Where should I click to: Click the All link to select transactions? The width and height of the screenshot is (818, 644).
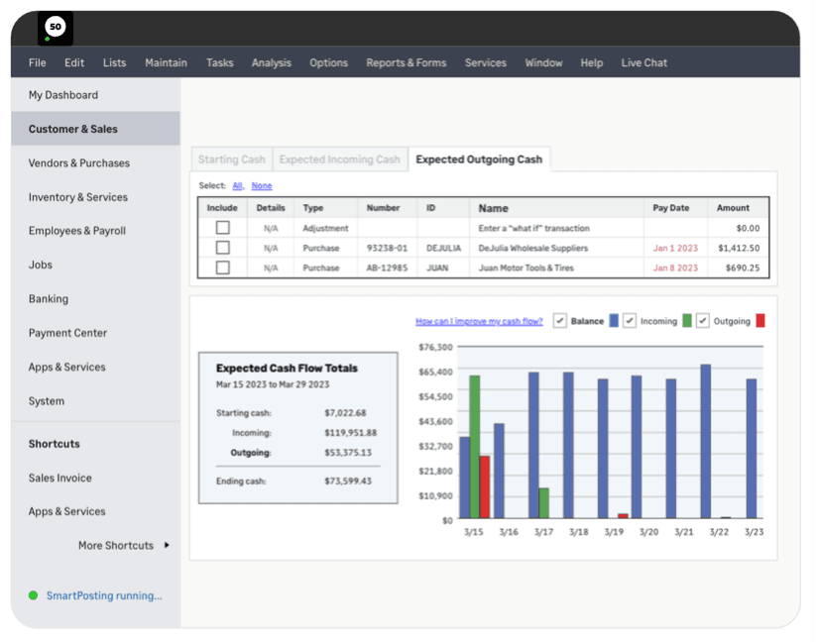pyautogui.click(x=238, y=185)
